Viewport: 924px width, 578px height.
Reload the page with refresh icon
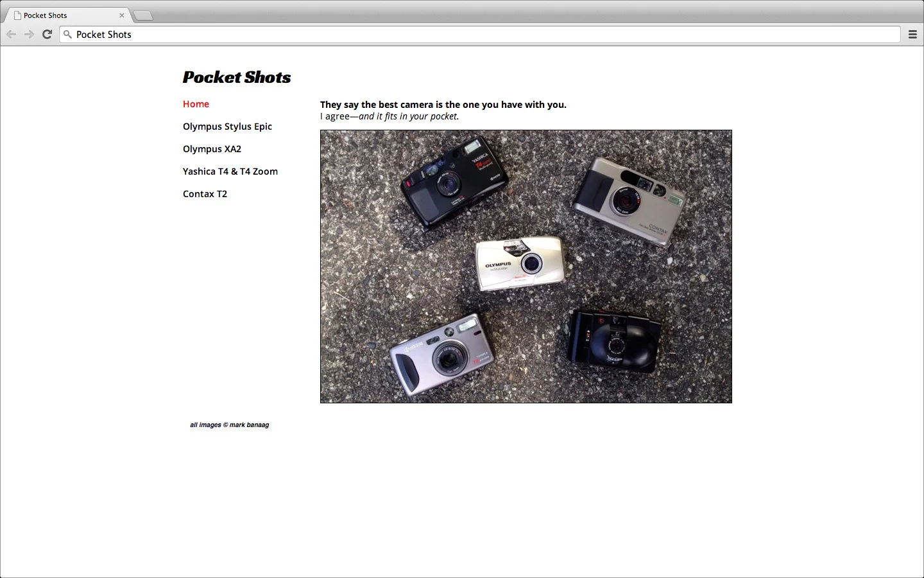[47, 34]
